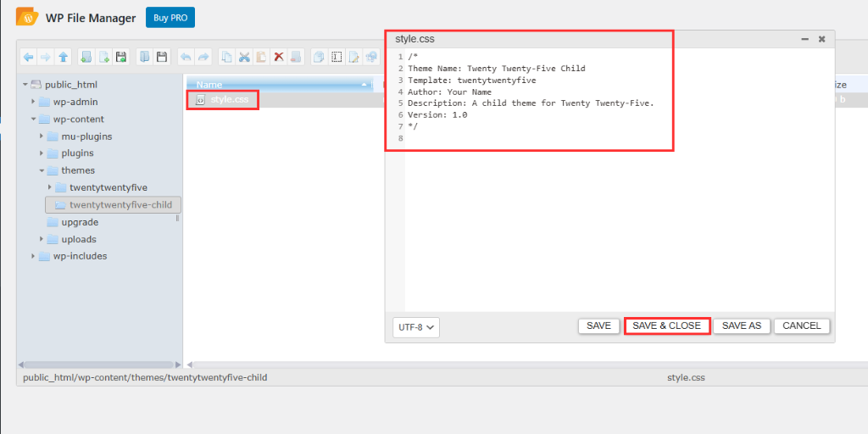This screenshot has width=868, height=434.
Task: Go to parent folder with up arrow
Action: click(63, 57)
